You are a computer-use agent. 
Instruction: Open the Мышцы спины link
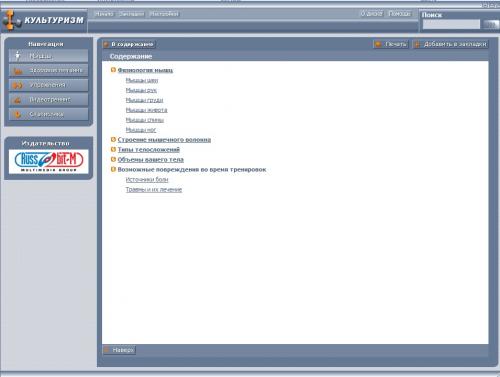145,120
